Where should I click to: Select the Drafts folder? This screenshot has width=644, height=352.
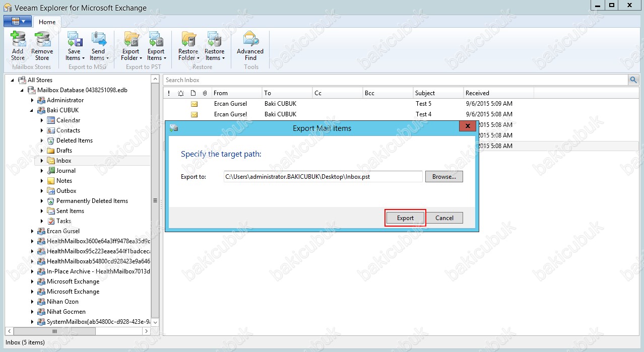(x=64, y=151)
